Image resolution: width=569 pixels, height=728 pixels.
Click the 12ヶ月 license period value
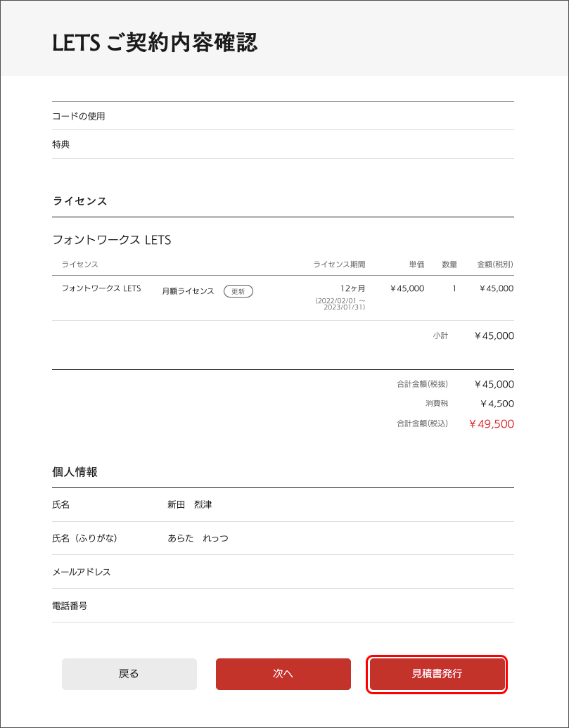pos(352,288)
